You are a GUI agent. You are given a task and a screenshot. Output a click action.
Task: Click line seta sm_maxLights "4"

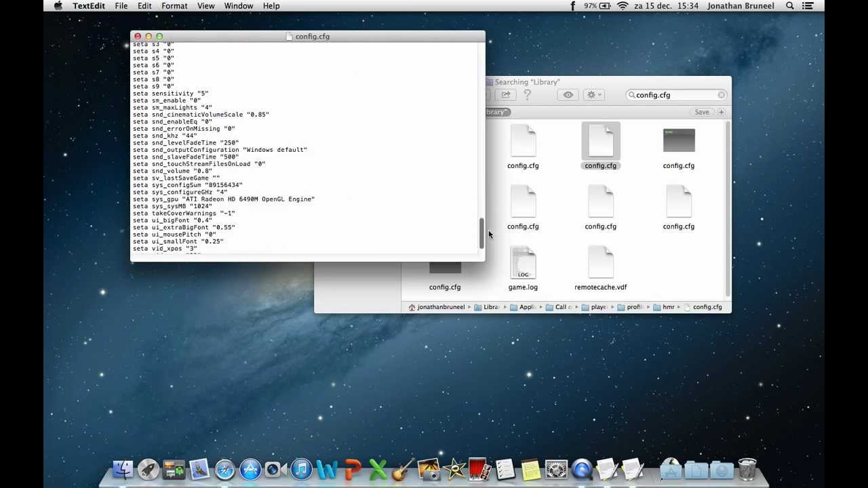(x=172, y=108)
